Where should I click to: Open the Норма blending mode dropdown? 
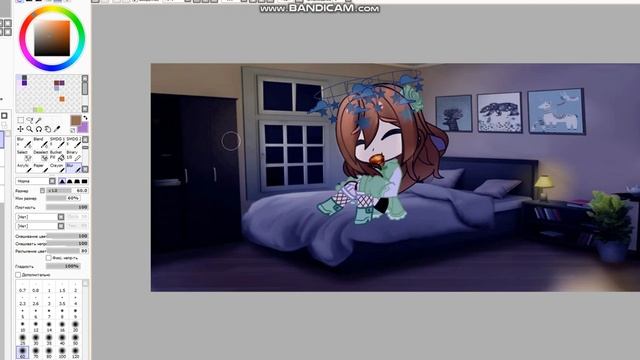(x=36, y=181)
